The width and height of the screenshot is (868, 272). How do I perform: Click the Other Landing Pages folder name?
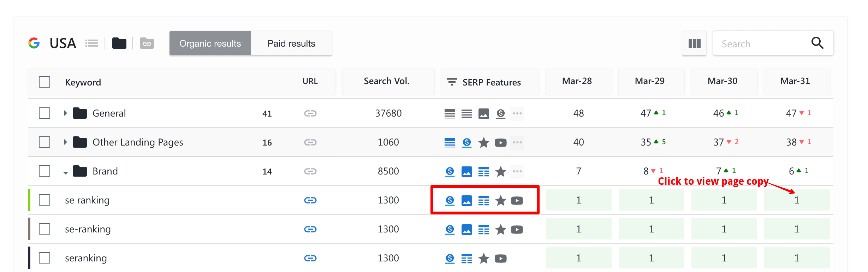coord(138,142)
